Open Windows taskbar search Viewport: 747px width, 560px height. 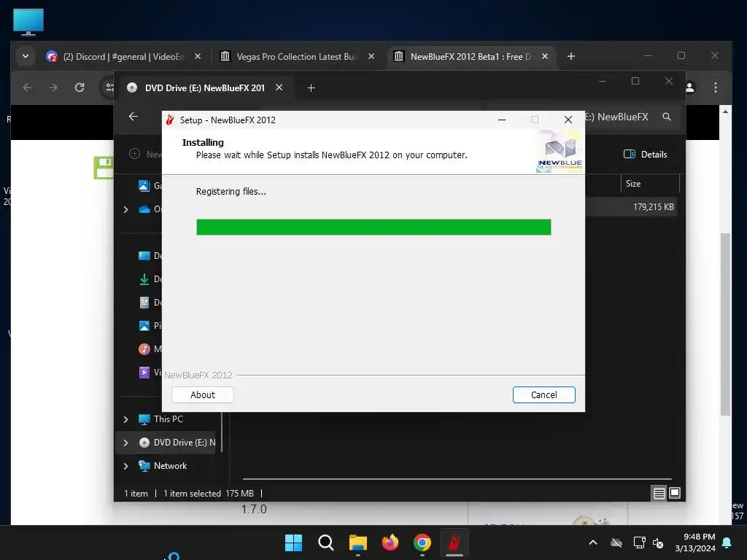[x=326, y=542]
